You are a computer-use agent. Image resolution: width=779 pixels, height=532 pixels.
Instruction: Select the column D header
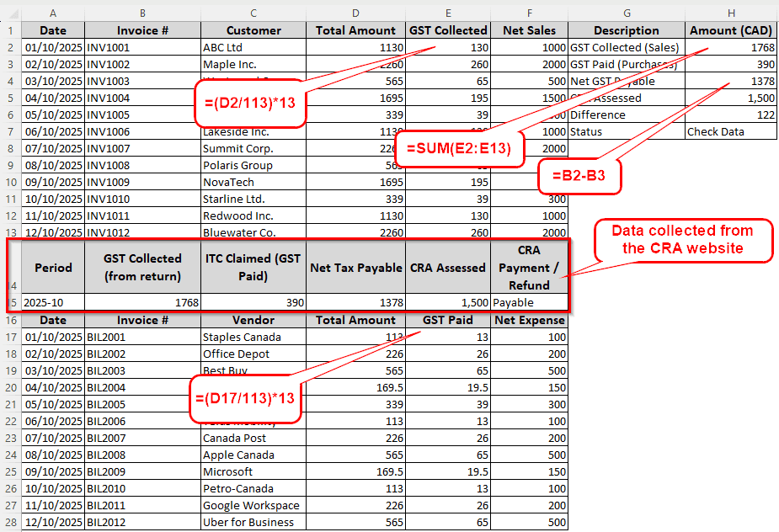coord(355,13)
